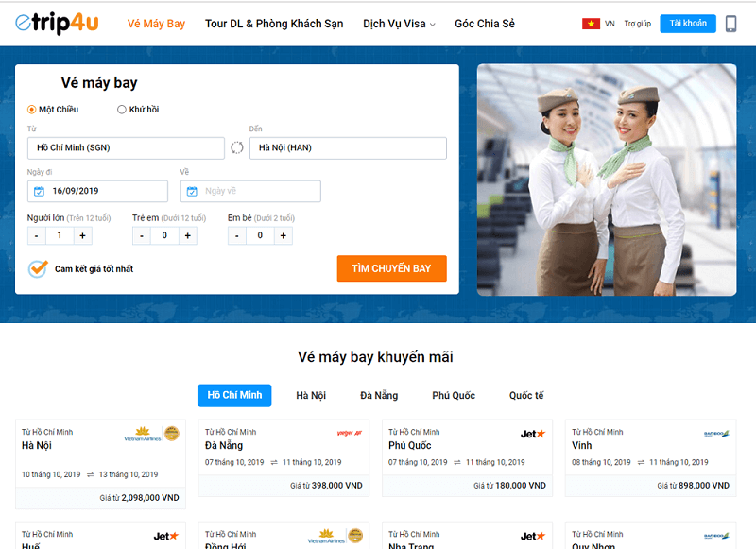This screenshot has height=549, width=756.
Task: Open the departure date calendar icon
Action: click(39, 192)
